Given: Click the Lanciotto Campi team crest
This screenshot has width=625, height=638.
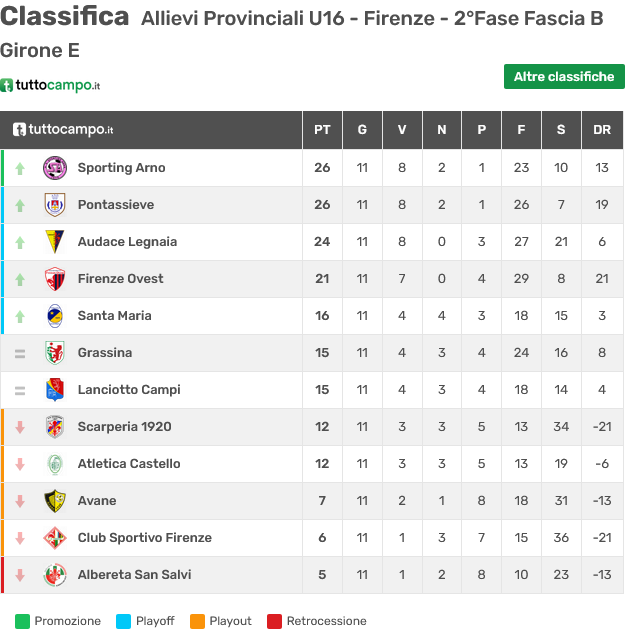Looking at the screenshot, I should (55, 390).
